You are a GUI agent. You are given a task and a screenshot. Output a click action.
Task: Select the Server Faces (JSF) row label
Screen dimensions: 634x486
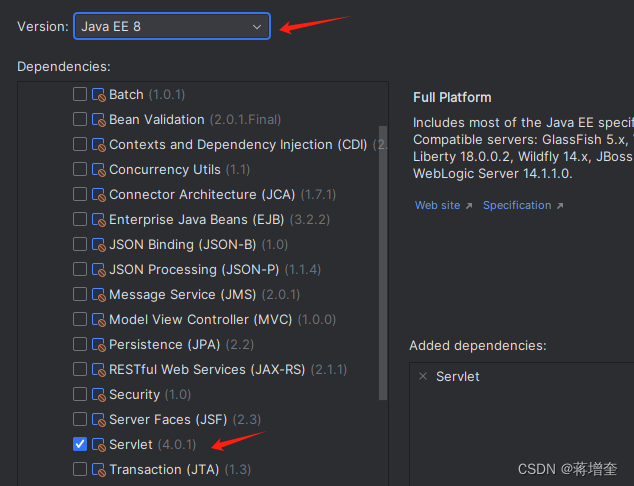pyautogui.click(x=185, y=419)
